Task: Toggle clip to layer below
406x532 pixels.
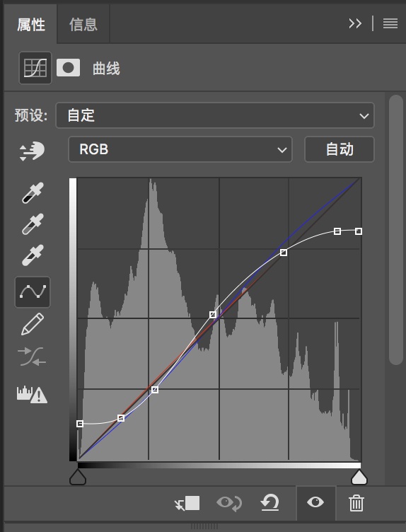Action: click(187, 503)
